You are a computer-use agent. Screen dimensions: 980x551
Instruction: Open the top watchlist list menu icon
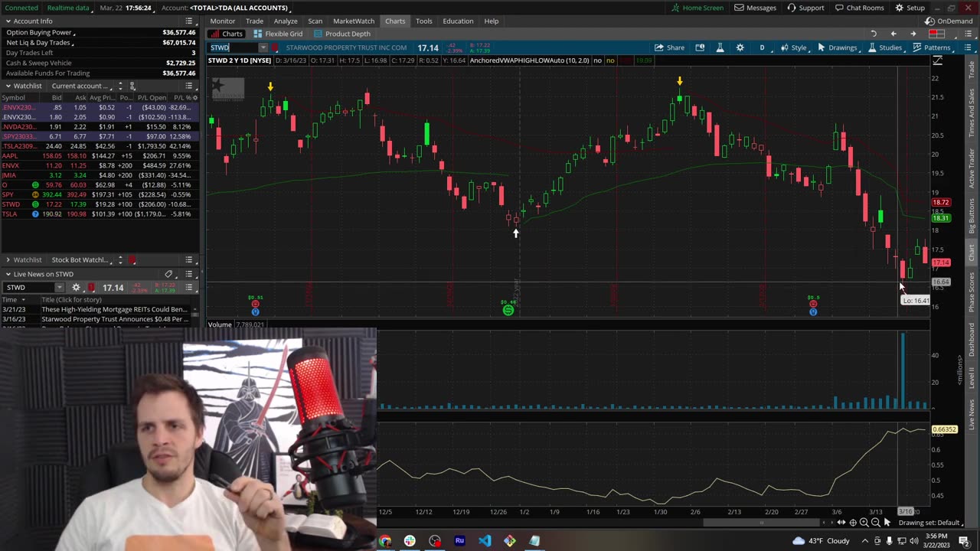point(188,86)
